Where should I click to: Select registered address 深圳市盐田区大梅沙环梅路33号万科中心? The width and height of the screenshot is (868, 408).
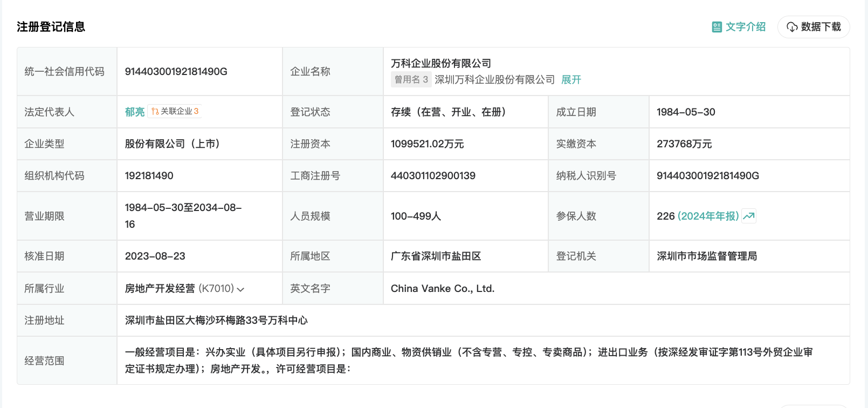[216, 320]
